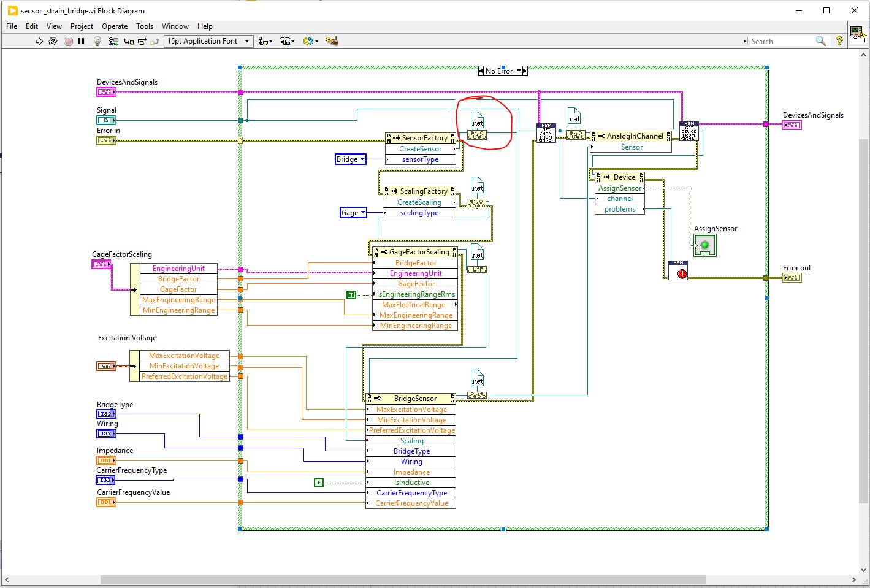Click the Pause button
This screenshot has width=870, height=588.
[x=81, y=41]
